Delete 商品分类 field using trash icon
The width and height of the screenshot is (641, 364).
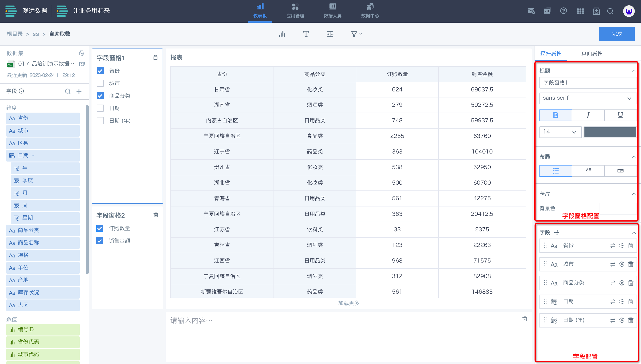tap(631, 283)
